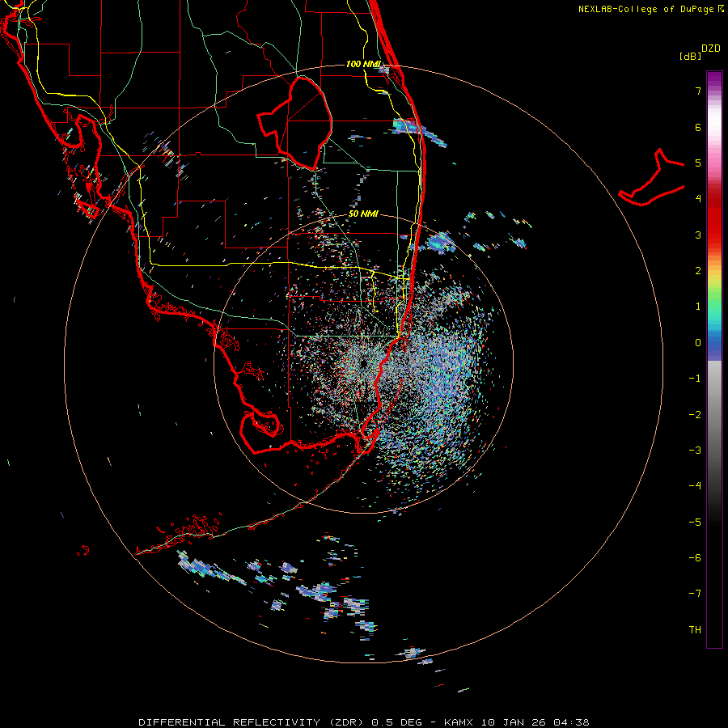The height and width of the screenshot is (728, 728).
Task: Click the purple top of the colorbar
Action: point(714,78)
